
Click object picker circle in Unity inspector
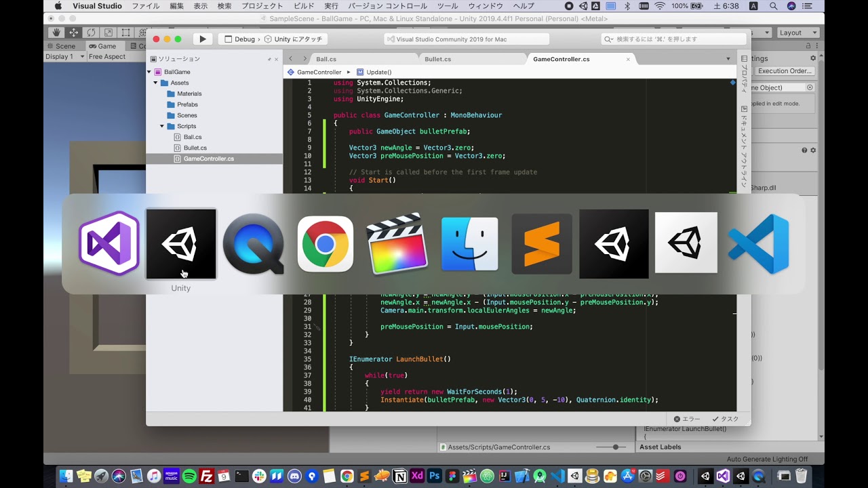click(810, 87)
